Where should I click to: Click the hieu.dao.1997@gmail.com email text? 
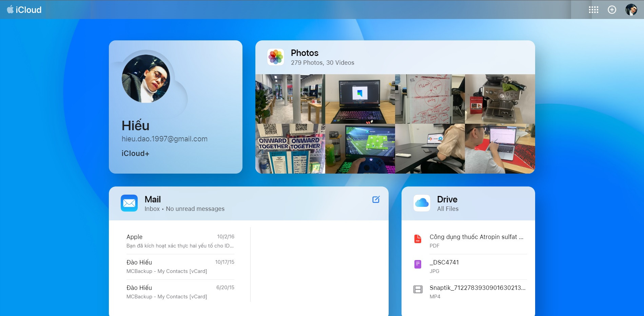coord(164,139)
